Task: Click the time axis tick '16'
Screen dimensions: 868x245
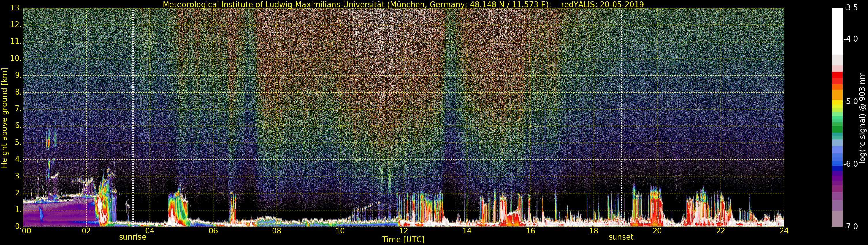Action: click(530, 231)
